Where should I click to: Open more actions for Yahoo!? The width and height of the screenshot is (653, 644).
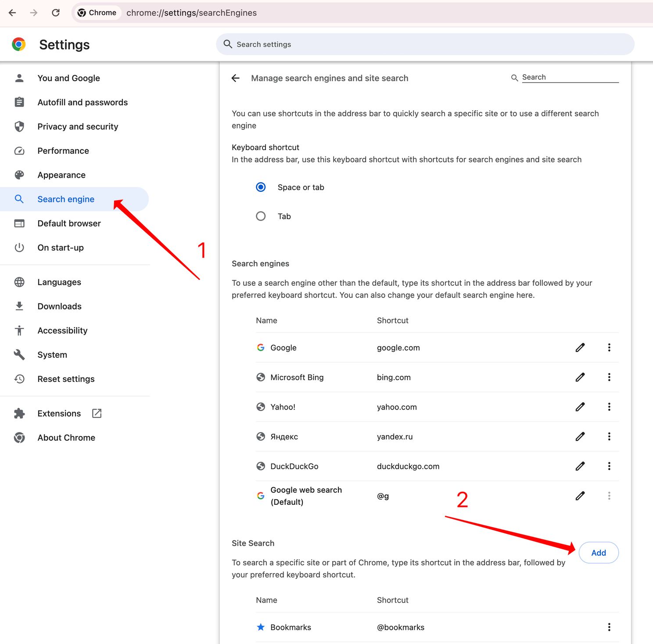[609, 407]
